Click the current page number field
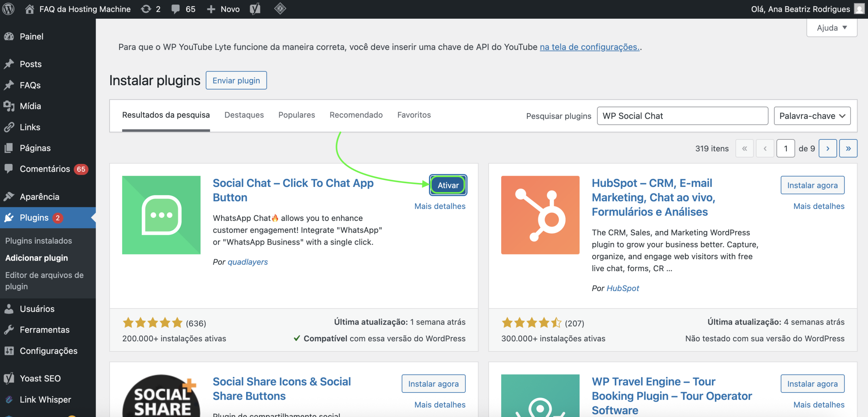Screen dimensions: 868x417 coord(786,148)
